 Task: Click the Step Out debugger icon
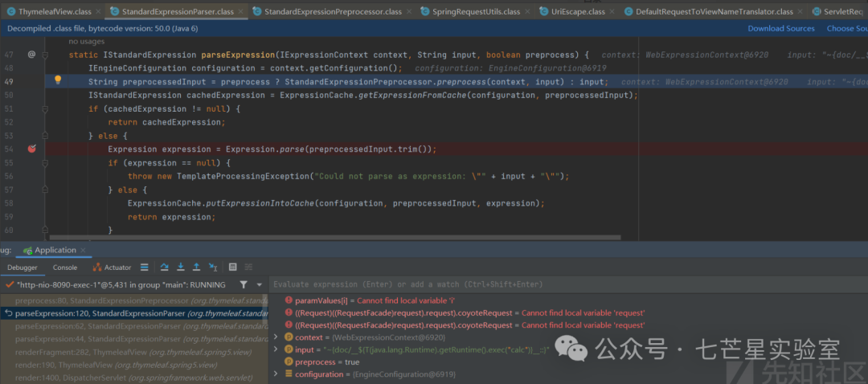(x=196, y=268)
